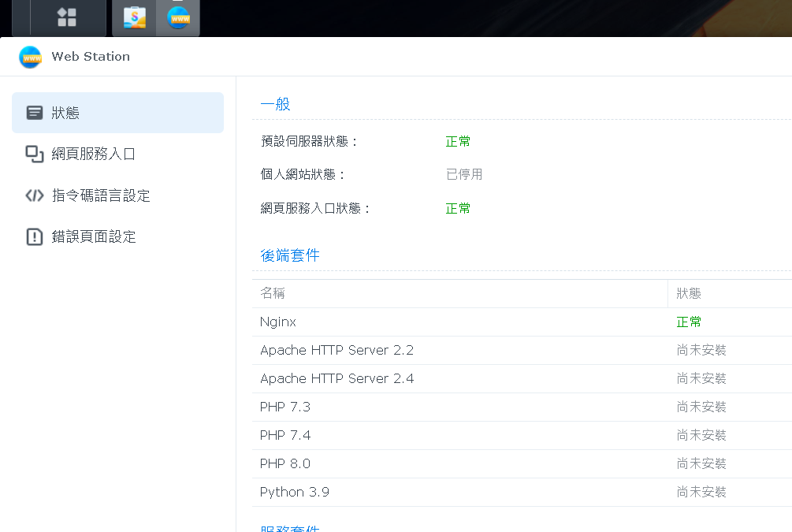Open the 網頁服務入口 section label
This screenshot has height=532, width=792.
coord(94,154)
